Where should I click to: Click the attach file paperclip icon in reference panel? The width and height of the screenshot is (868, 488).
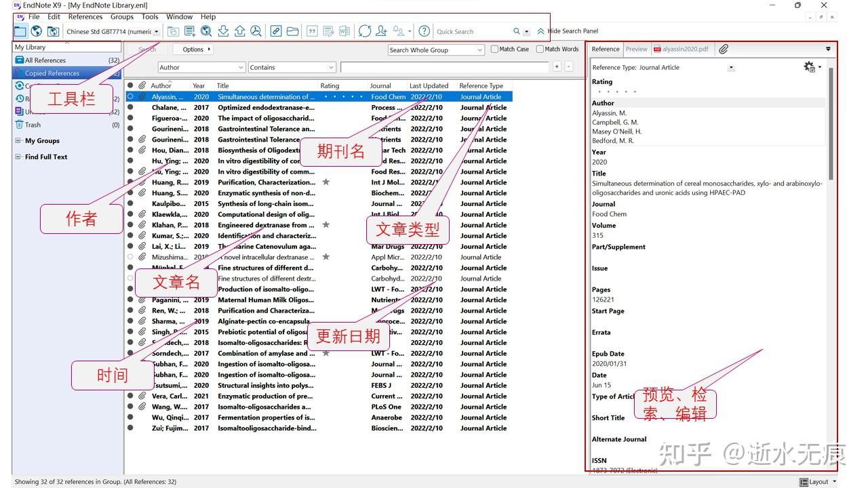click(724, 49)
